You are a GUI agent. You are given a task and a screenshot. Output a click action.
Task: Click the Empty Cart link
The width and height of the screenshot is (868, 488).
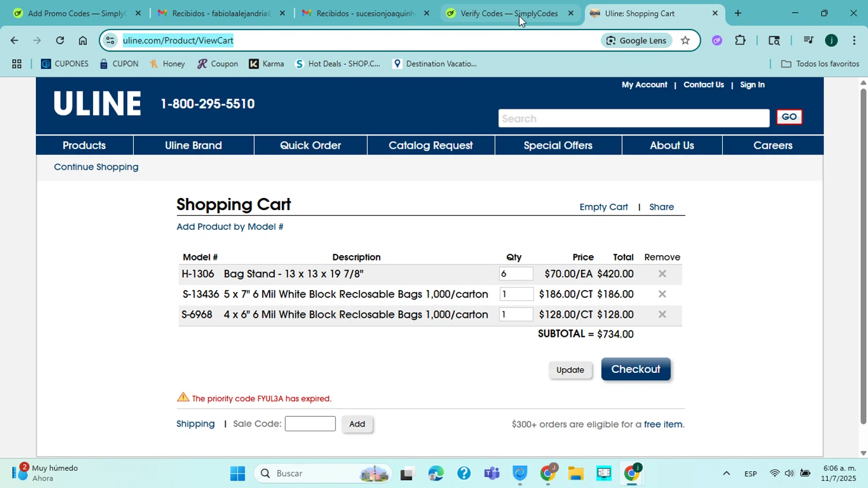604,207
